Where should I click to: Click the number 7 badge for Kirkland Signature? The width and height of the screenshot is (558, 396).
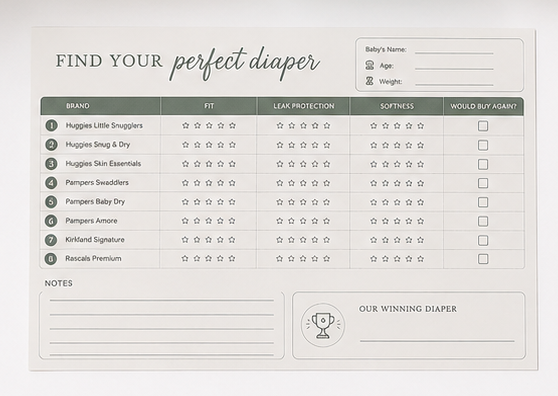click(x=51, y=240)
